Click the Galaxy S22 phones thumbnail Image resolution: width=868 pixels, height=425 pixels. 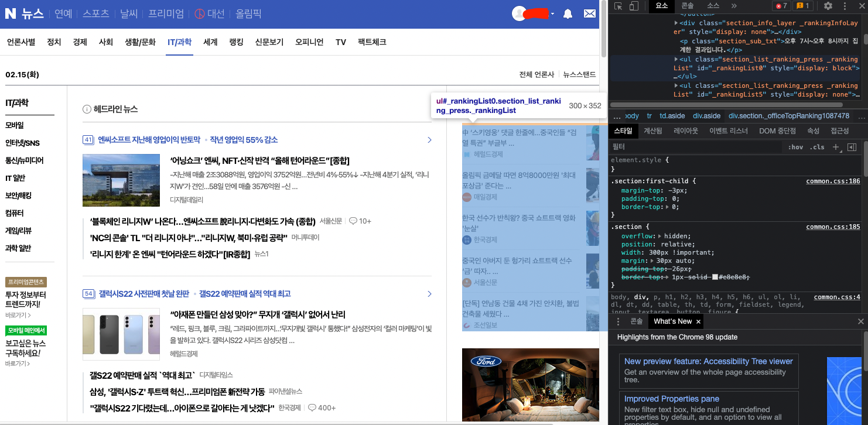click(x=121, y=334)
